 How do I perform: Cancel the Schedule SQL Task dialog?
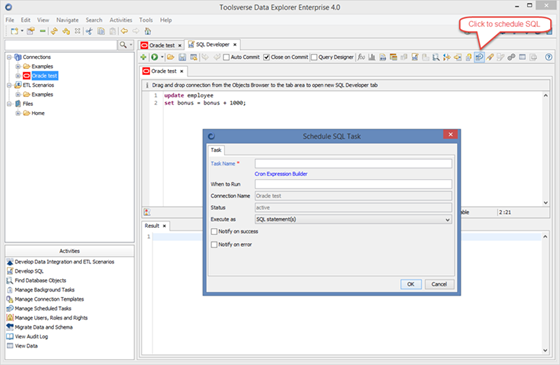click(439, 284)
